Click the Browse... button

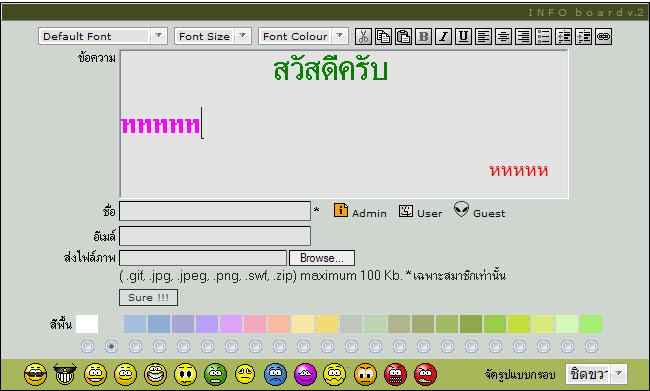322,258
